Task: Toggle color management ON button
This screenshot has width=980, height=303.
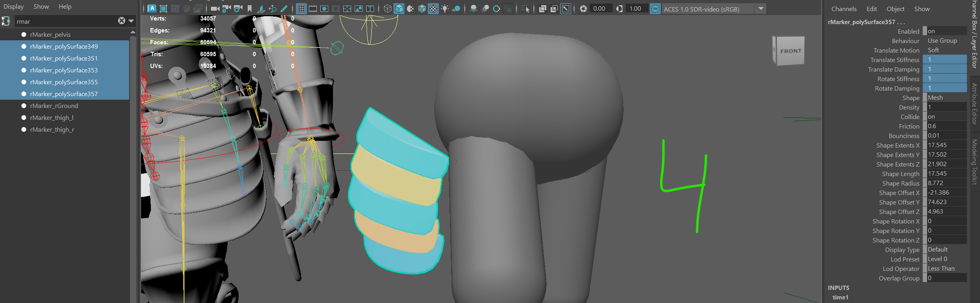Action: 655,9
